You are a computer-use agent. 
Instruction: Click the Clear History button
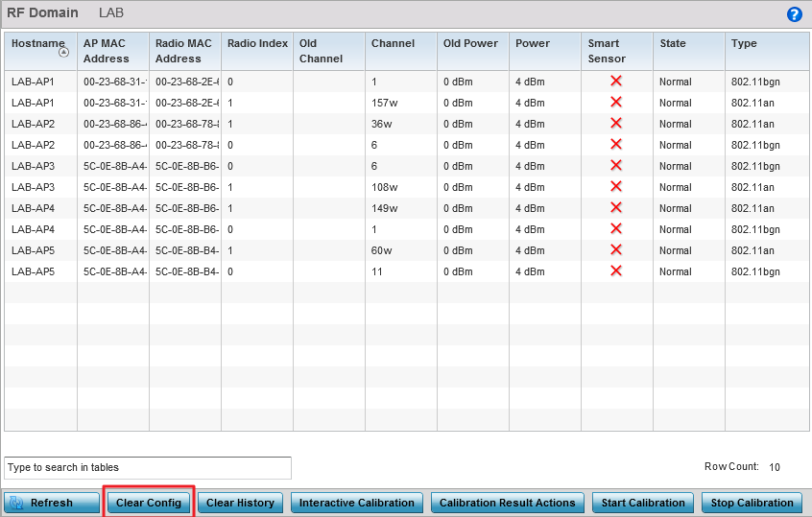pos(240,503)
